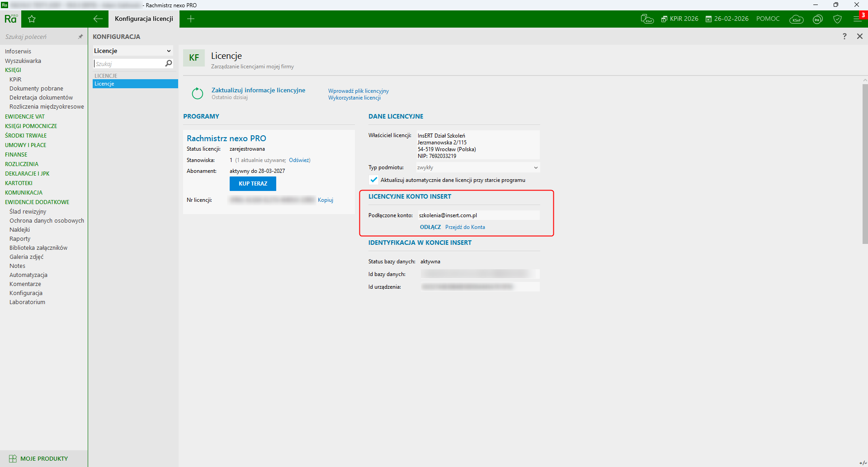Open the KPiR 2026 period selector
The height and width of the screenshot is (467, 868).
pyautogui.click(x=680, y=19)
